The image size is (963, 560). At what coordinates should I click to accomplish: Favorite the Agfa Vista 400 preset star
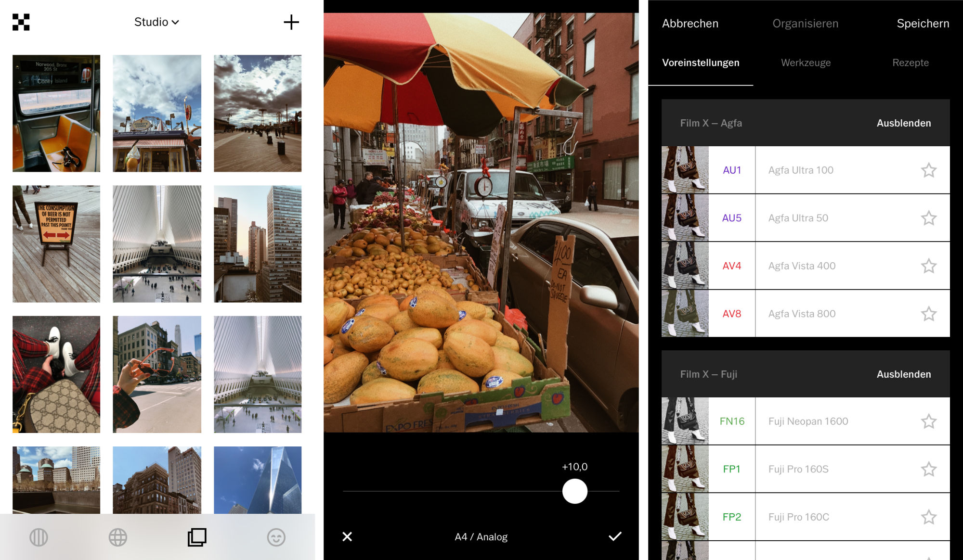coord(929,266)
